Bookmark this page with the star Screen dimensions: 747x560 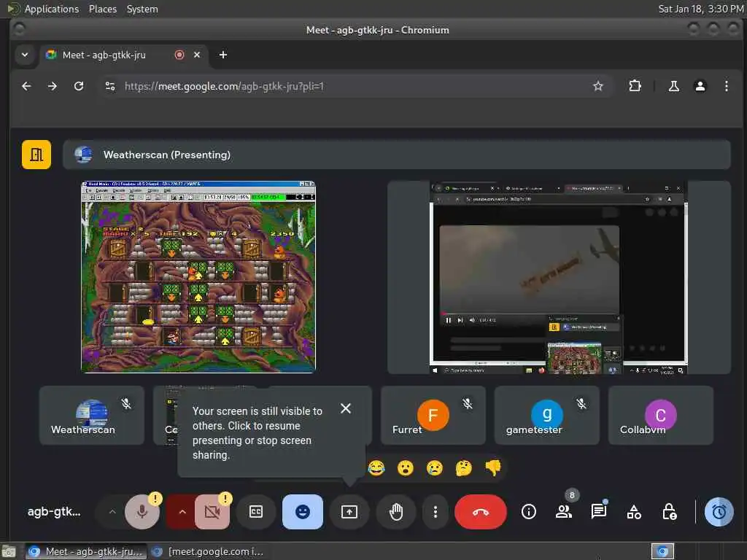pyautogui.click(x=598, y=86)
